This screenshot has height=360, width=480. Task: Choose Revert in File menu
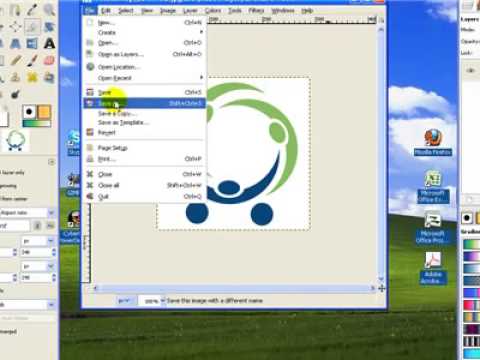pyautogui.click(x=145, y=132)
